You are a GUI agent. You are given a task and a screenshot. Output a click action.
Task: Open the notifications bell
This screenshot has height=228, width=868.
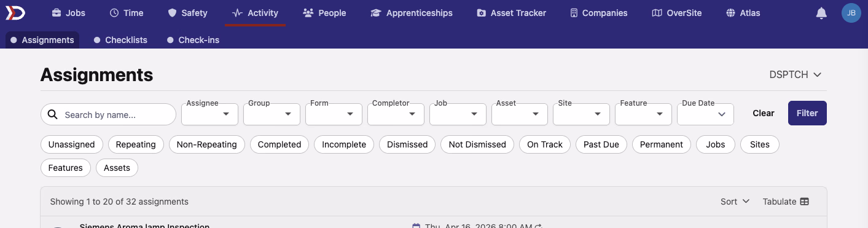coord(821,13)
